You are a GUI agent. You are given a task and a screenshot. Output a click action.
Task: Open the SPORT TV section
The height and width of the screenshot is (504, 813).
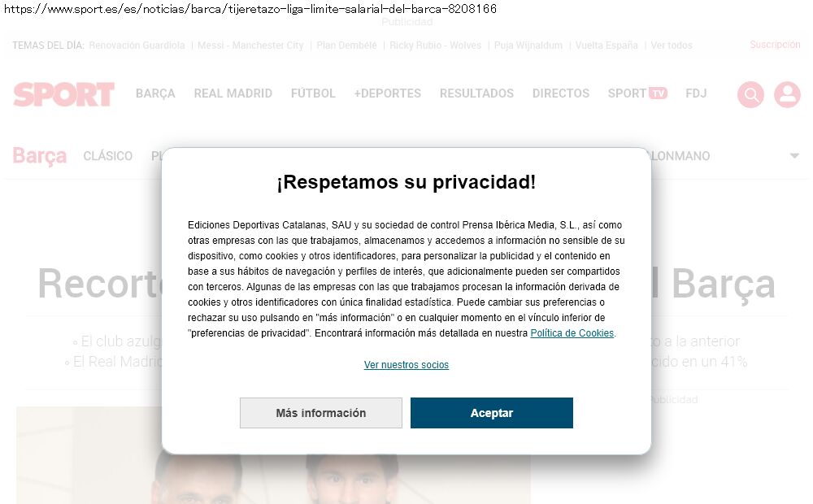tap(637, 93)
